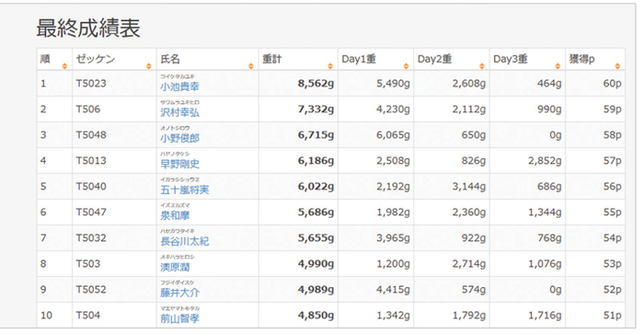Click the 前山智孝 name link
Screen dimensions: 644x334
(x=180, y=318)
